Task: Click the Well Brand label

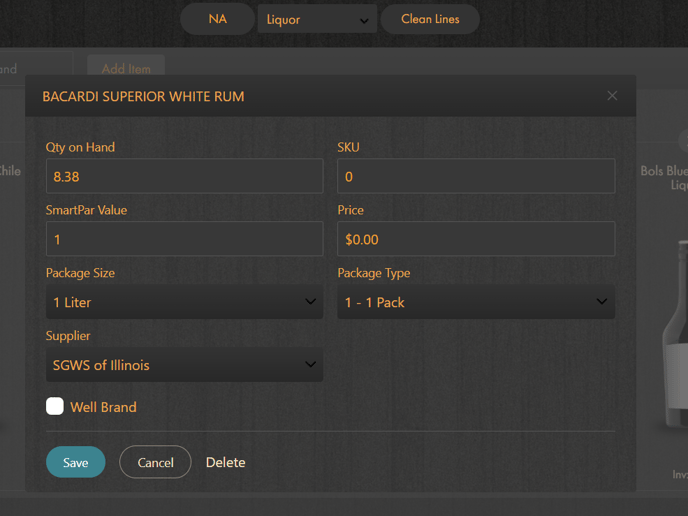Action: (103, 407)
